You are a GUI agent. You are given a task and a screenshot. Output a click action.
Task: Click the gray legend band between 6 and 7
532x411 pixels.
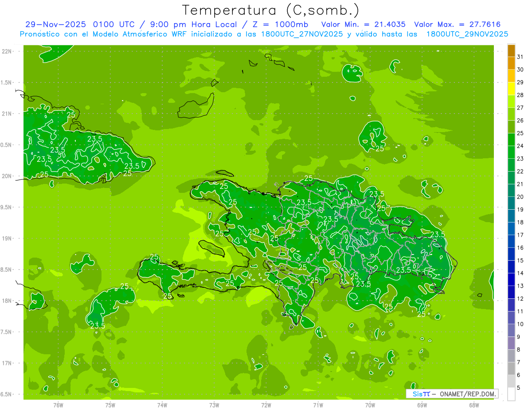pyautogui.click(x=511, y=368)
